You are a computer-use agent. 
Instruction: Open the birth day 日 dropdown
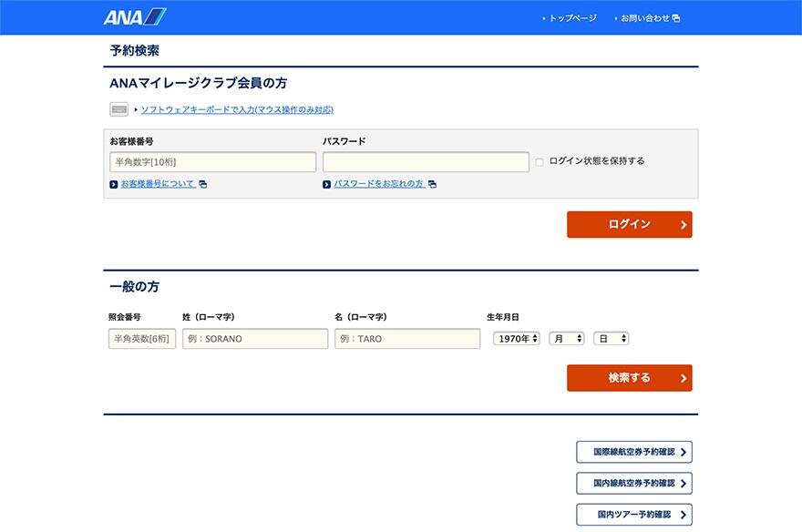click(611, 339)
